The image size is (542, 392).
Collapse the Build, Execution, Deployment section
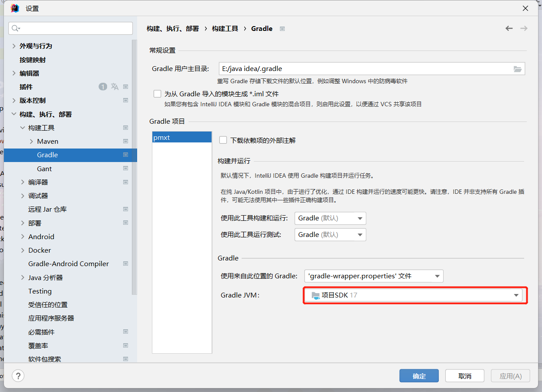pos(14,114)
